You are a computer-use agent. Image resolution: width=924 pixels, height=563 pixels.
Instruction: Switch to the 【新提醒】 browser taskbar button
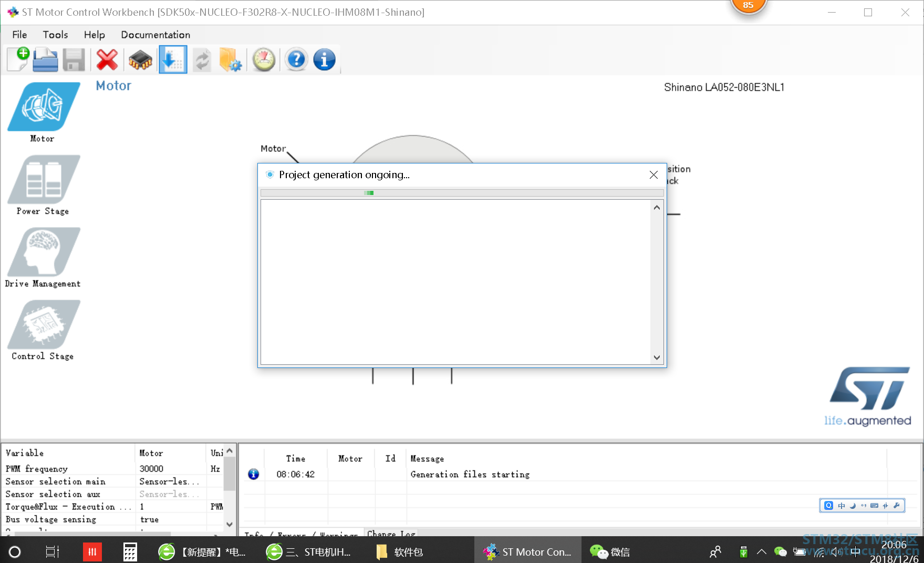(202, 551)
